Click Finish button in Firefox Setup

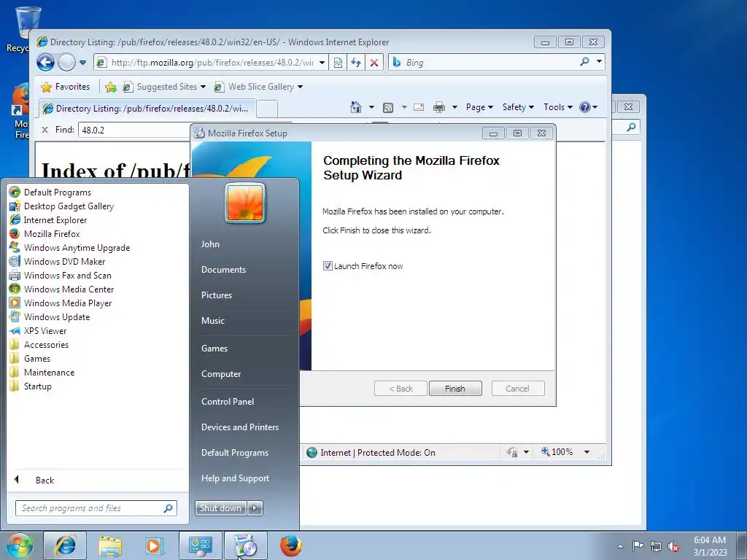point(455,389)
